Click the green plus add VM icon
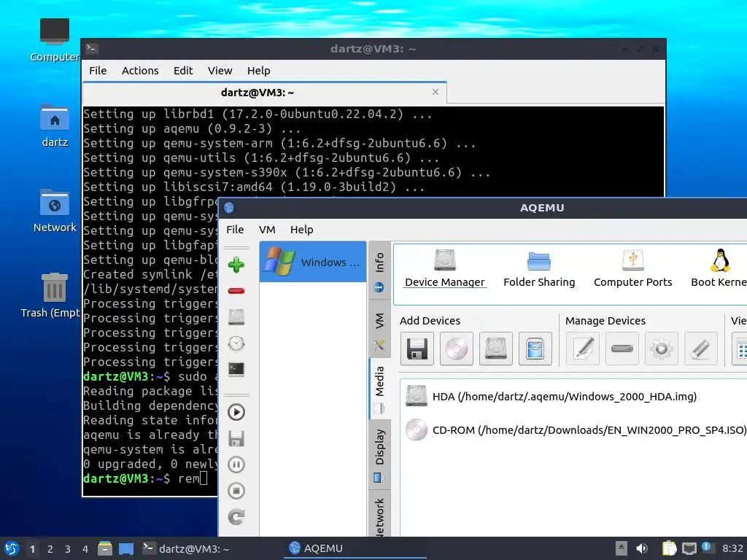This screenshot has height=560, width=747. (x=236, y=265)
